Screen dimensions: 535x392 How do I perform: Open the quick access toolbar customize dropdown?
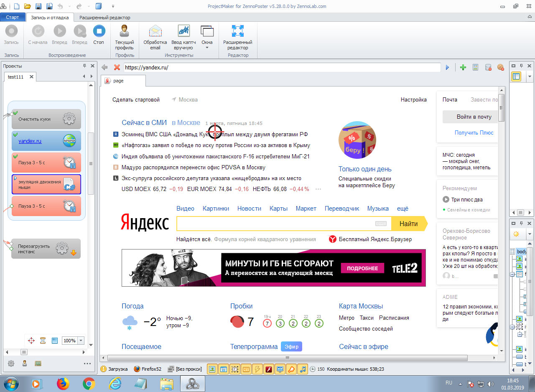tap(113, 6)
